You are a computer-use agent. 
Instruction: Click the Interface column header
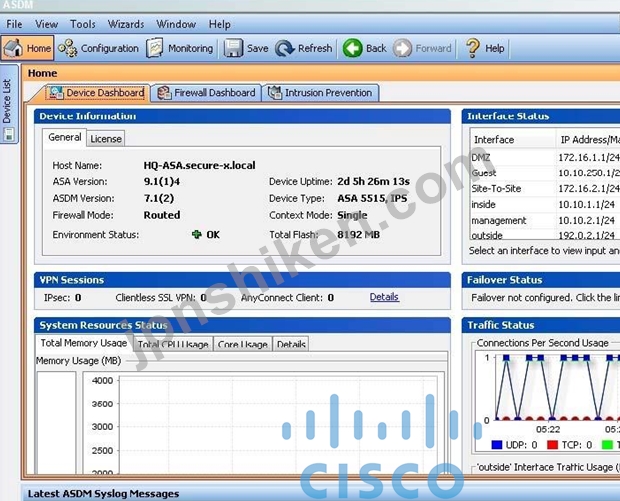pyautogui.click(x=513, y=140)
